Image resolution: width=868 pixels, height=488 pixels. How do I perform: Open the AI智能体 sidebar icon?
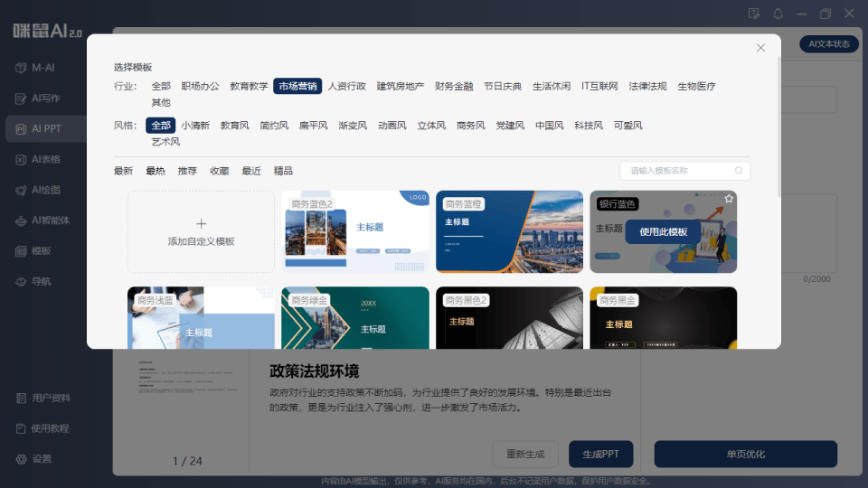click(x=21, y=221)
